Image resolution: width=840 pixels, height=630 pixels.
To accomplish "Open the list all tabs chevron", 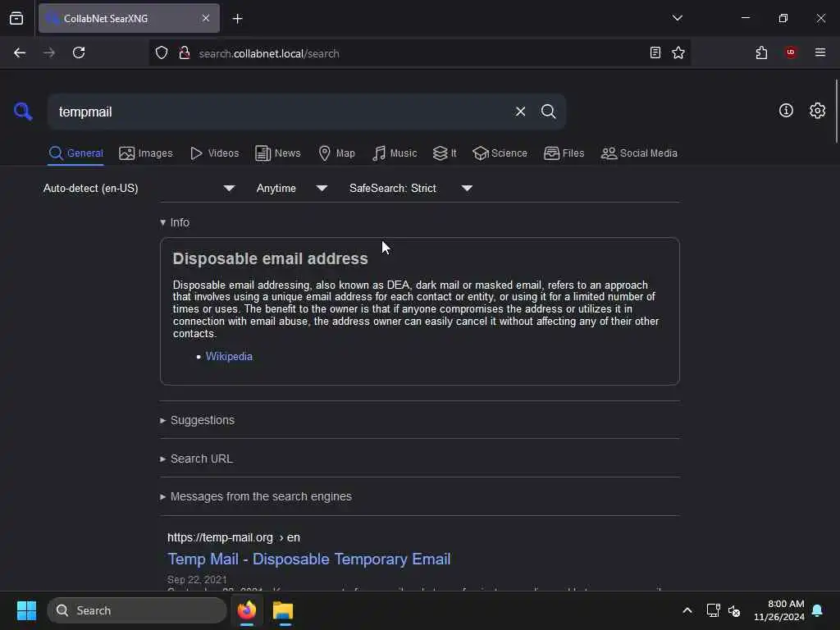I will tap(677, 18).
